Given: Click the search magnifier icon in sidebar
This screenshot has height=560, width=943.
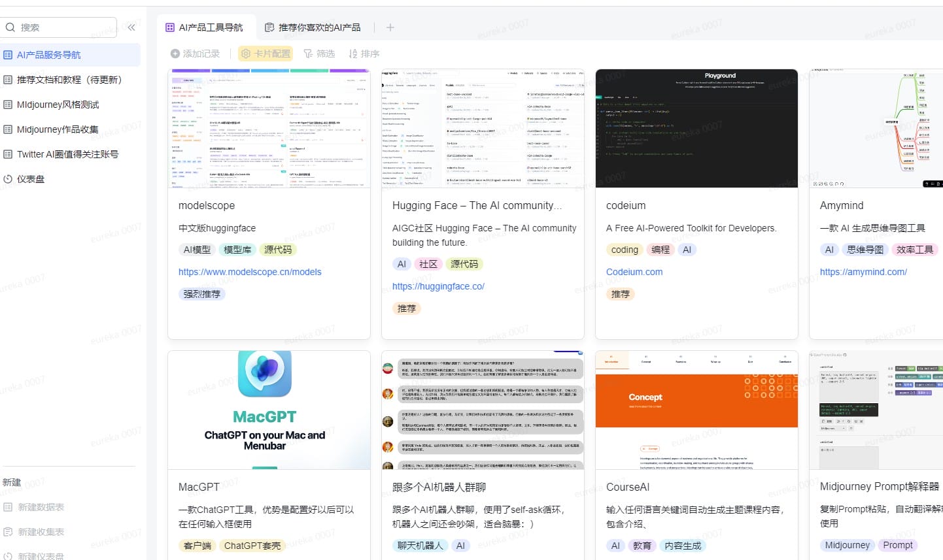Looking at the screenshot, I should (x=10, y=27).
